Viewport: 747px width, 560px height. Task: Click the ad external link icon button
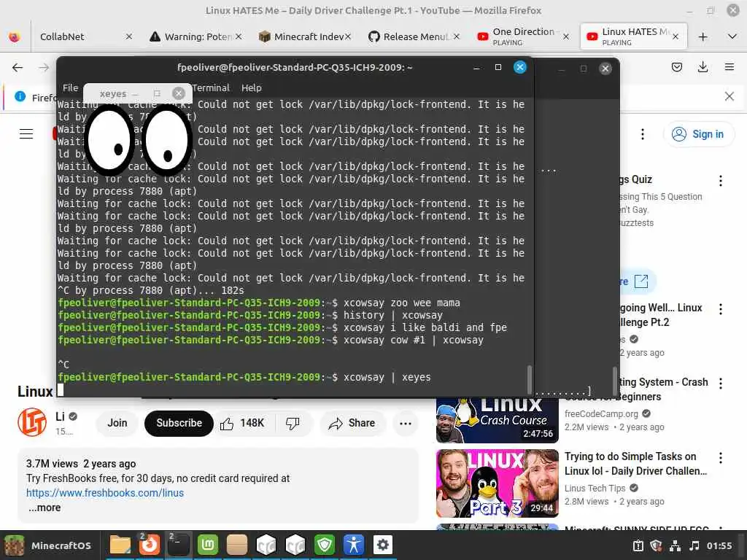coord(640,281)
